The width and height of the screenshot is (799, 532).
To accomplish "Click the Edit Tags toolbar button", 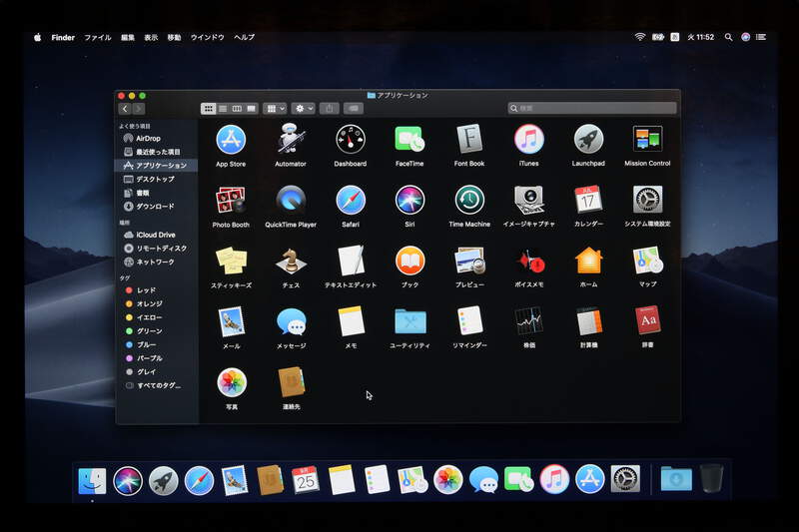I will (354, 109).
